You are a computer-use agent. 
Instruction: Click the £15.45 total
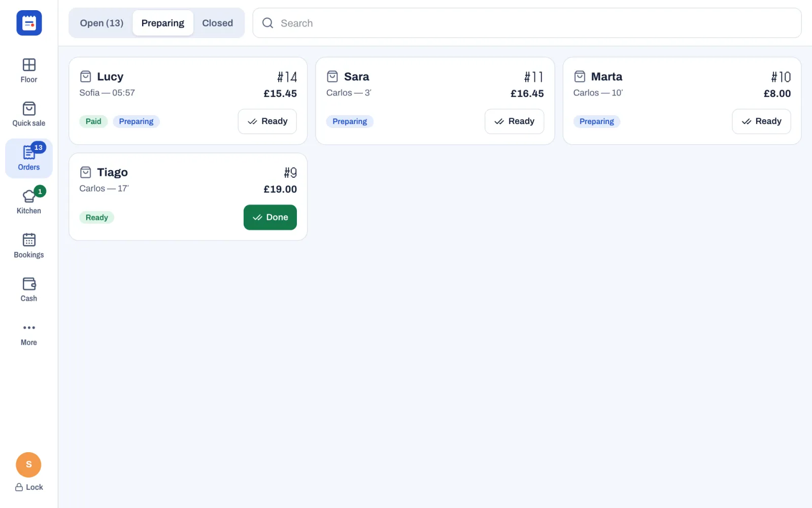[x=280, y=93]
